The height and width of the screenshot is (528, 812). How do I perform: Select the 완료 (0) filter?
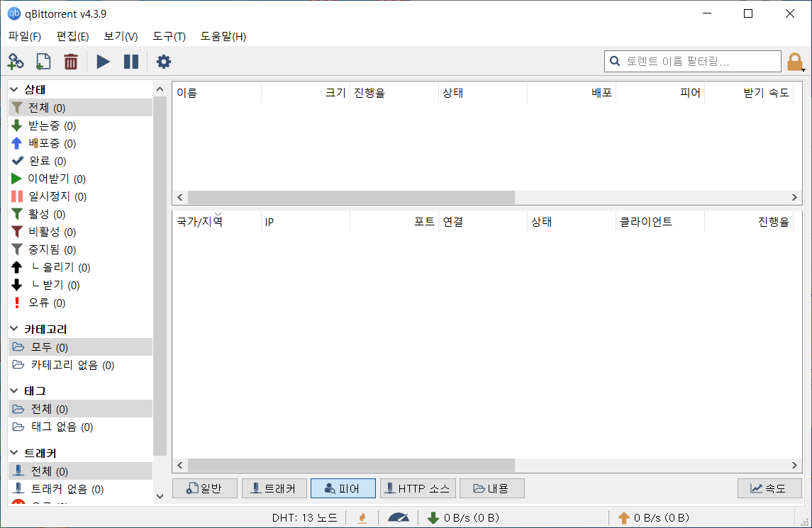point(80,161)
